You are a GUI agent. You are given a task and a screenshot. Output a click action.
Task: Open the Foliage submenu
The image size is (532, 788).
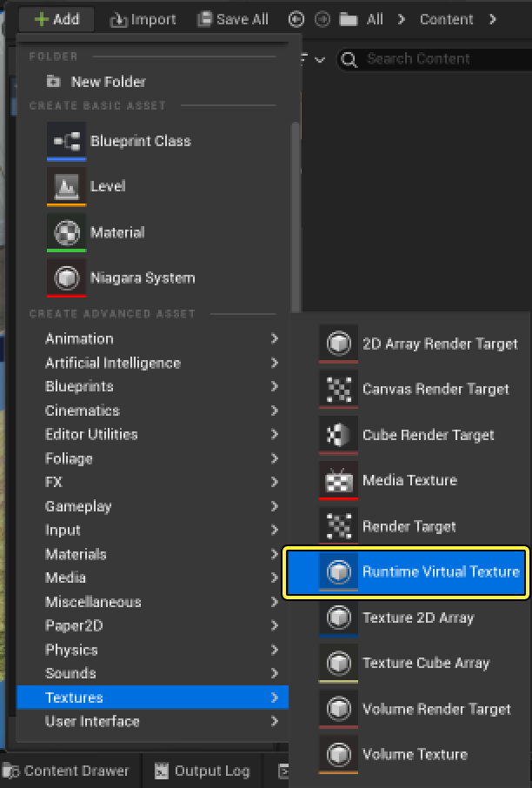click(x=152, y=458)
